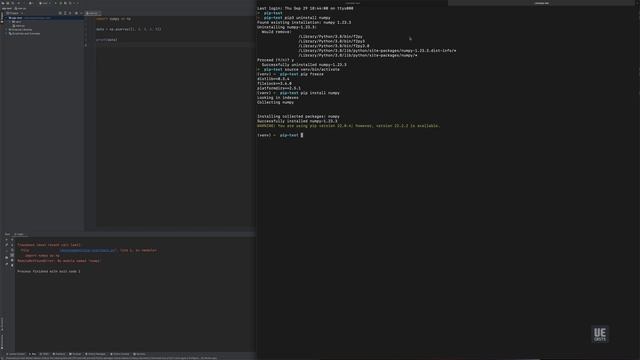Click the print(data) line in editor

pyautogui.click(x=107, y=40)
